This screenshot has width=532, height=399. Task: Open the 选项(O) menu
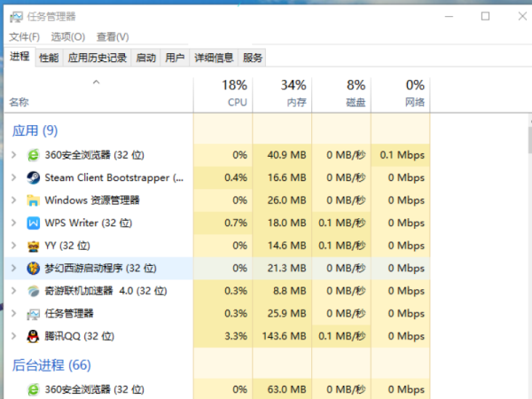pos(68,36)
